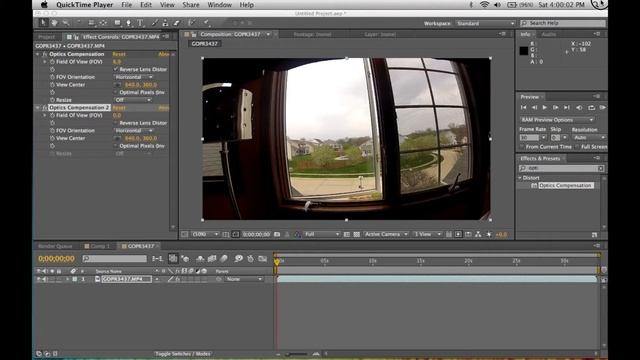Viewport: 640px width, 360px height.
Task: Open the View menu
Action: pyautogui.click(x=167, y=5)
